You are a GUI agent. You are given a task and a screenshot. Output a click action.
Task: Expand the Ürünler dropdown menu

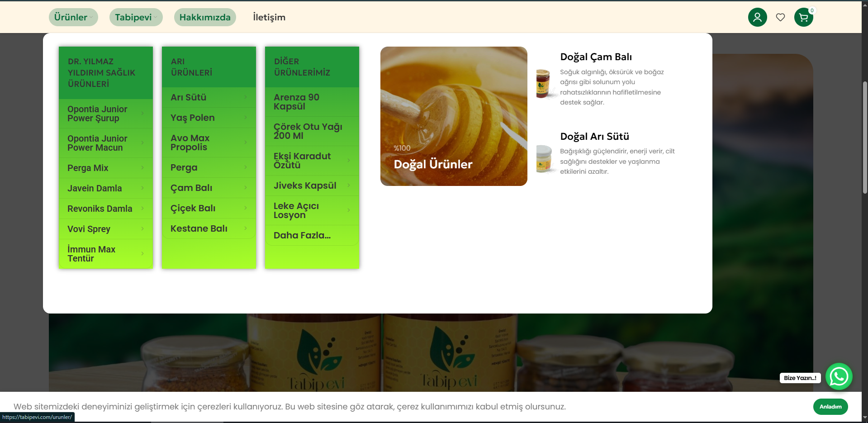tap(73, 17)
